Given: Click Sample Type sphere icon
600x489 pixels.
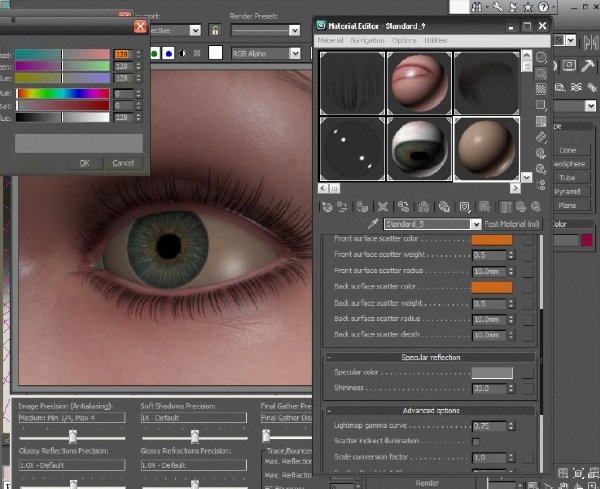Looking at the screenshot, I should pyautogui.click(x=541, y=57).
